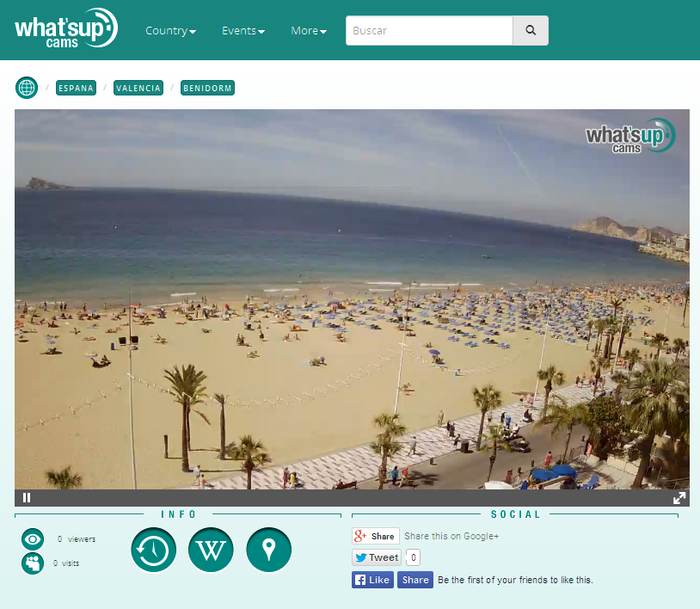Pause the Benidorm webcam stream

pos(27,497)
